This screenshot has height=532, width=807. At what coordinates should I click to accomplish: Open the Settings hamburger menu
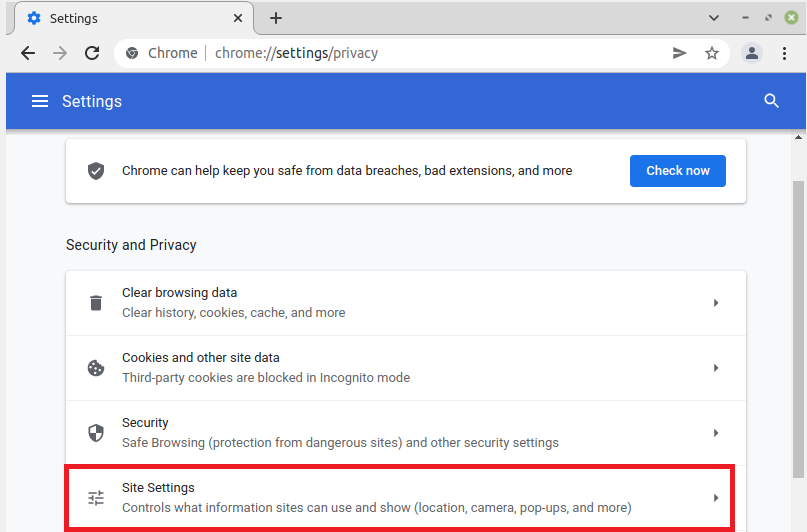[x=40, y=101]
